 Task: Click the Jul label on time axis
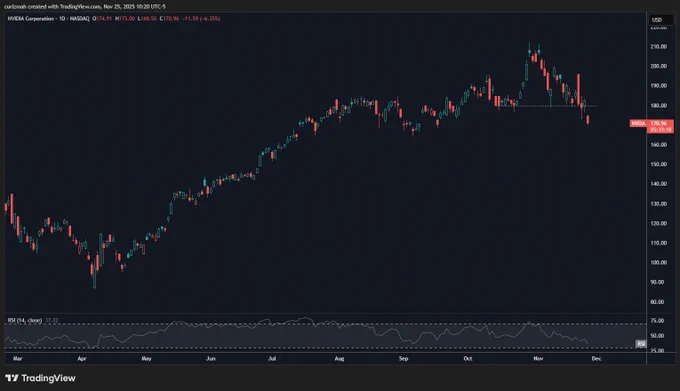[x=272, y=358]
